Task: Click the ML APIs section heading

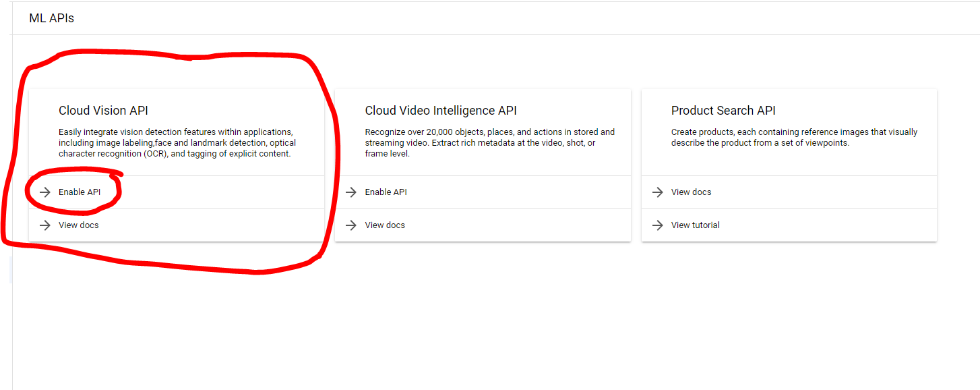Action: click(x=51, y=18)
